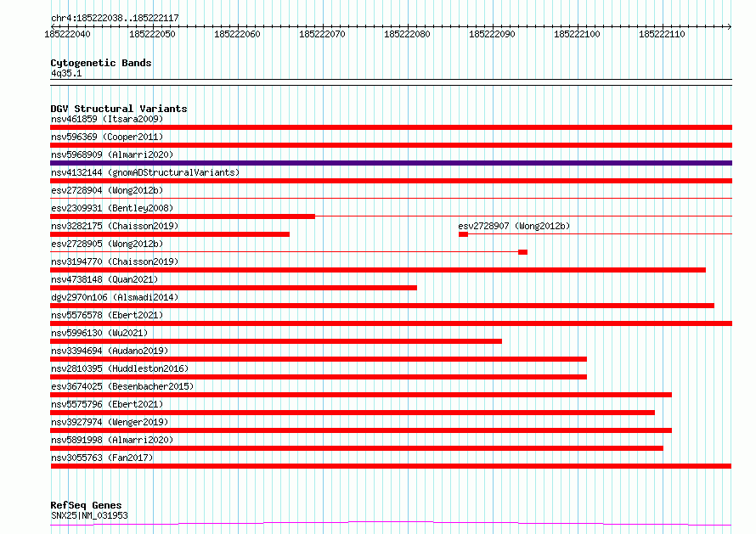Screen dimensions: 756x534
Task: Open the esv2728905 (Wong2012b) label
Action: coord(107,244)
